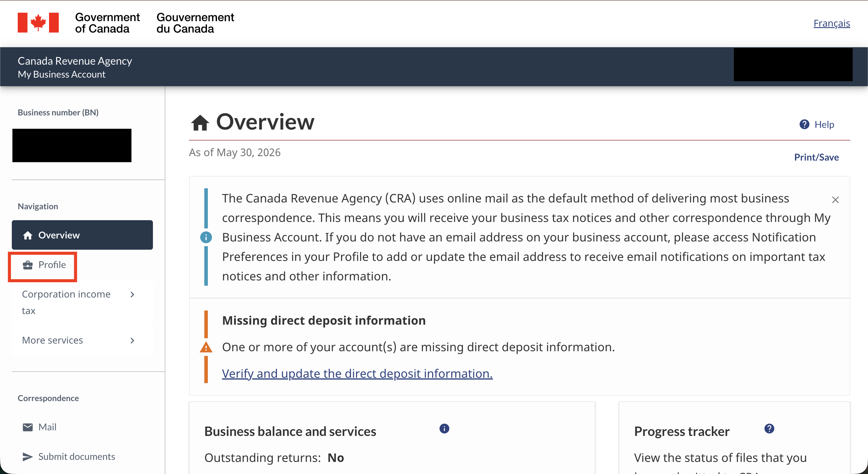Click the Canada Revenue Agency header text
Image resolution: width=868 pixels, height=474 pixels.
75,61
